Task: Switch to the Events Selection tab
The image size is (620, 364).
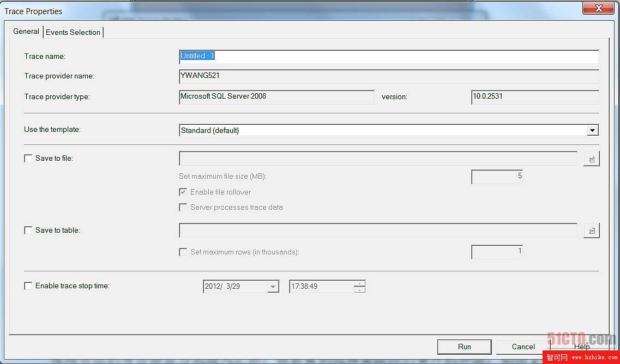Action: (x=73, y=32)
